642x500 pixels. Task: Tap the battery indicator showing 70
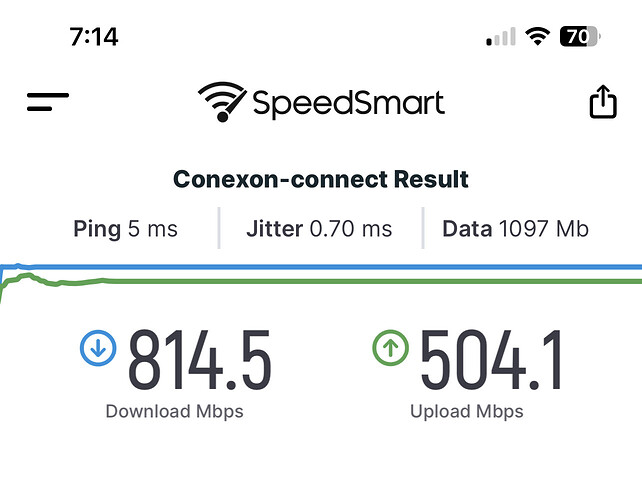coord(580,36)
